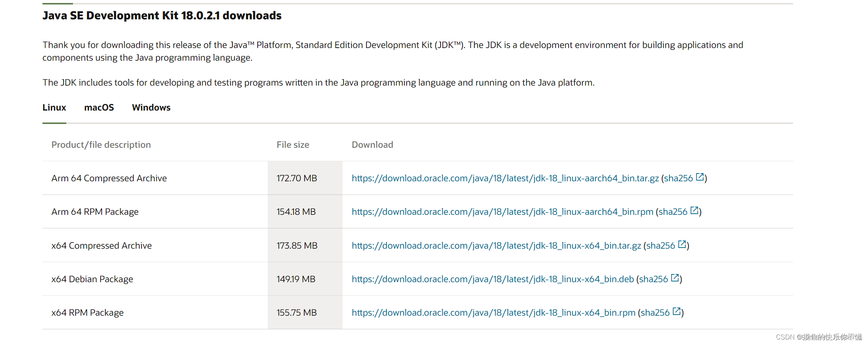Select 'x64 Compressed Archive' row text
868x344 pixels.
click(x=102, y=246)
